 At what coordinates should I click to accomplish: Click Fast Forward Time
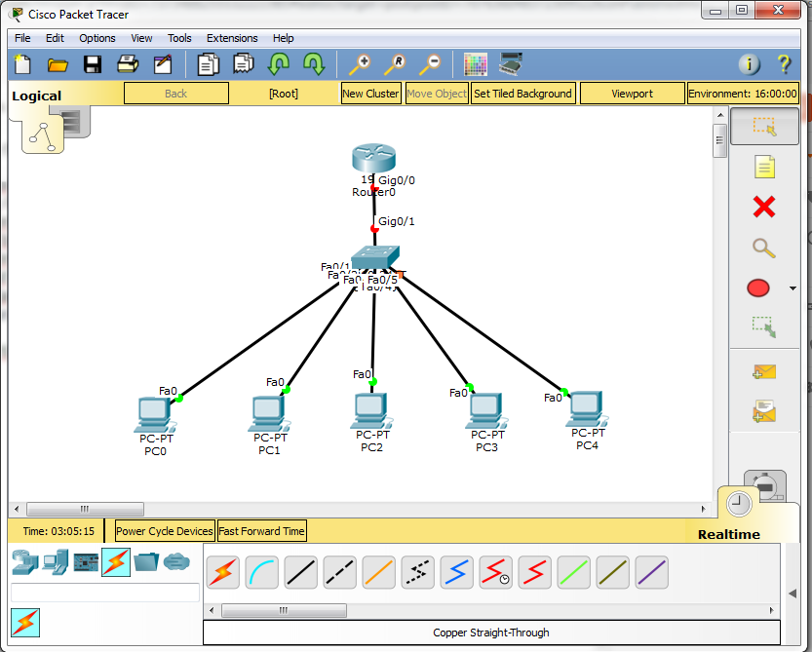[x=261, y=530]
